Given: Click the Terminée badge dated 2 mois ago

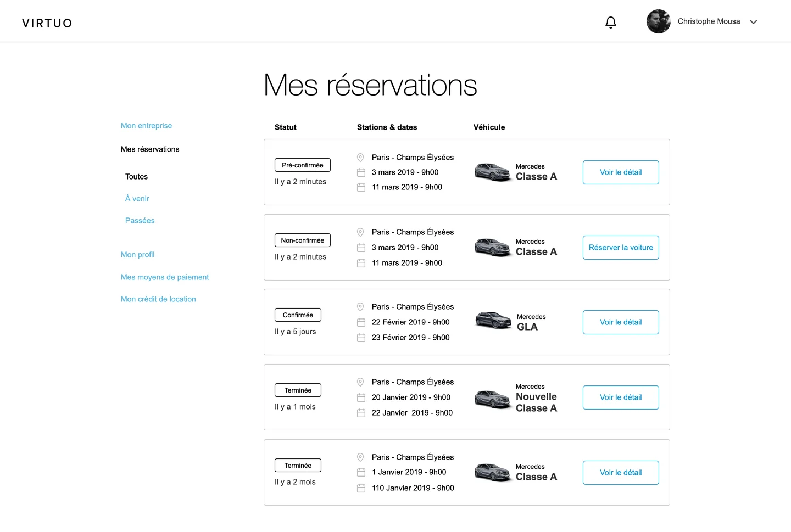Looking at the screenshot, I should coord(298,466).
